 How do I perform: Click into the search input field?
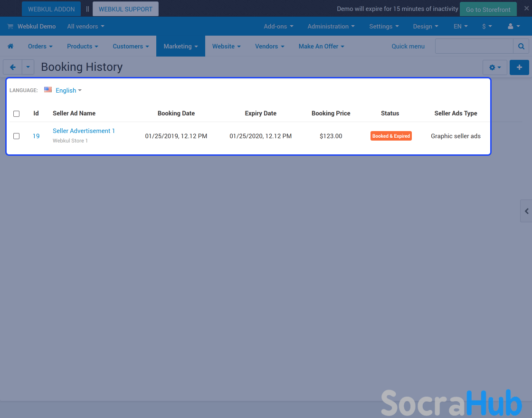coord(474,46)
